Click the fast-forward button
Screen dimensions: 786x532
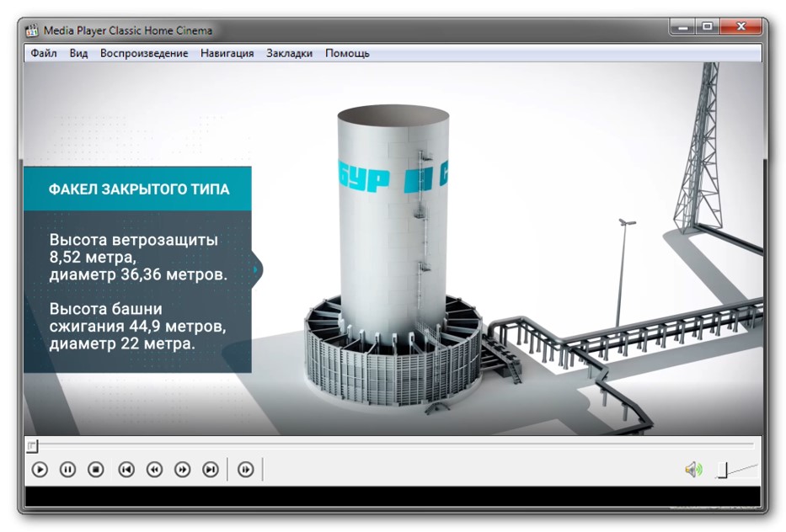point(183,470)
